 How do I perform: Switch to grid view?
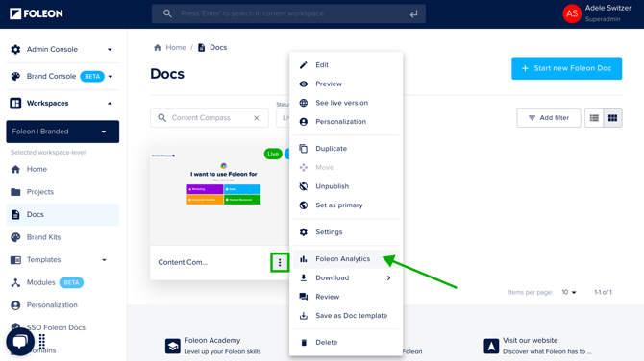[x=612, y=118]
